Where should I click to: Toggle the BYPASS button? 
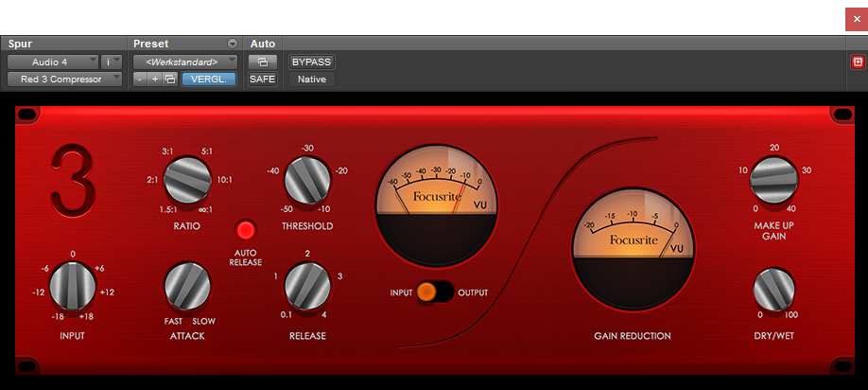[x=312, y=62]
